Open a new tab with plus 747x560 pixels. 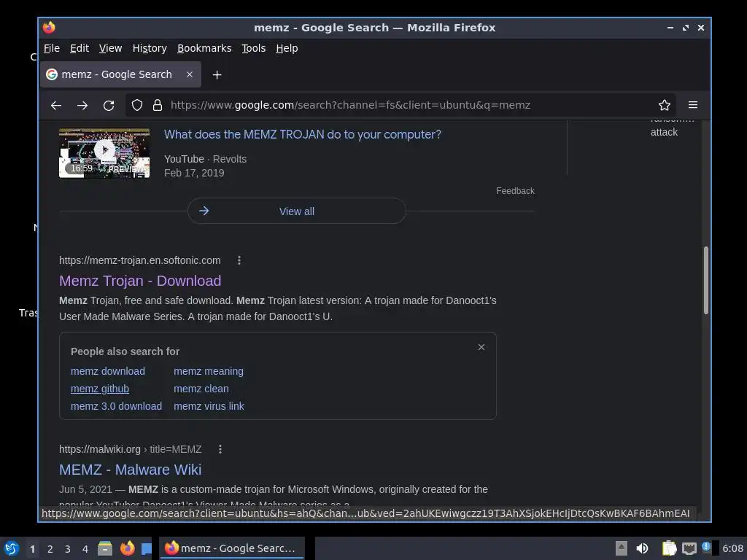click(217, 75)
